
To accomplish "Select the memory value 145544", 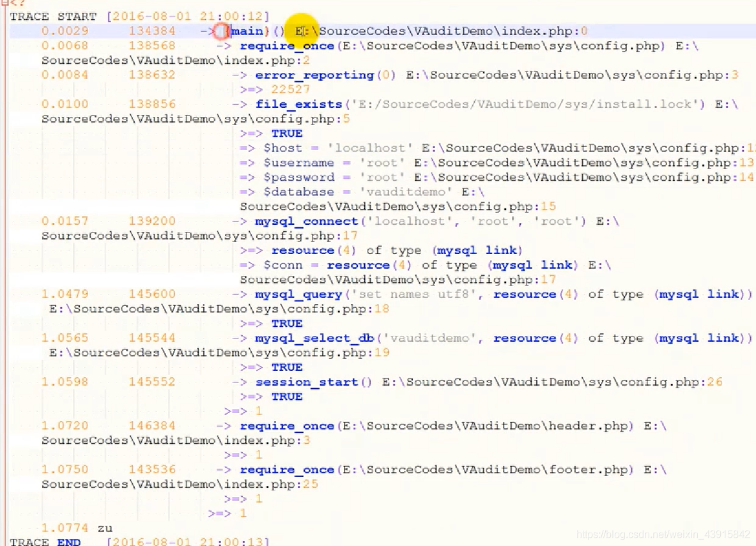I will 152,338.
